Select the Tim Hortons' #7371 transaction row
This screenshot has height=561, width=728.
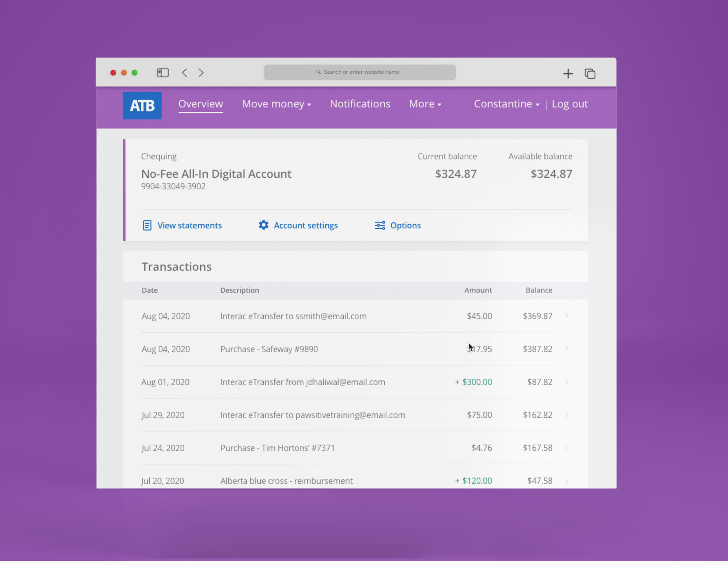[x=277, y=448]
